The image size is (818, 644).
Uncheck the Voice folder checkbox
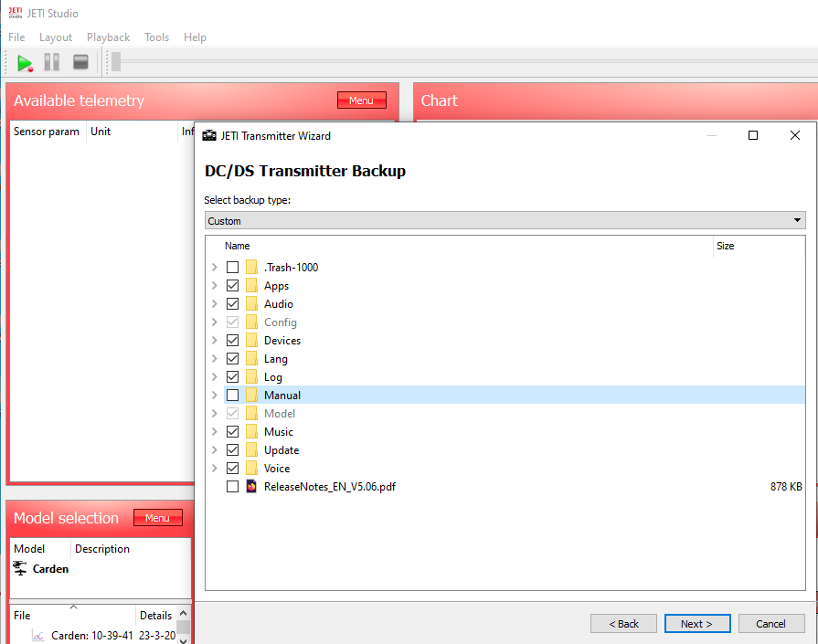pos(233,468)
